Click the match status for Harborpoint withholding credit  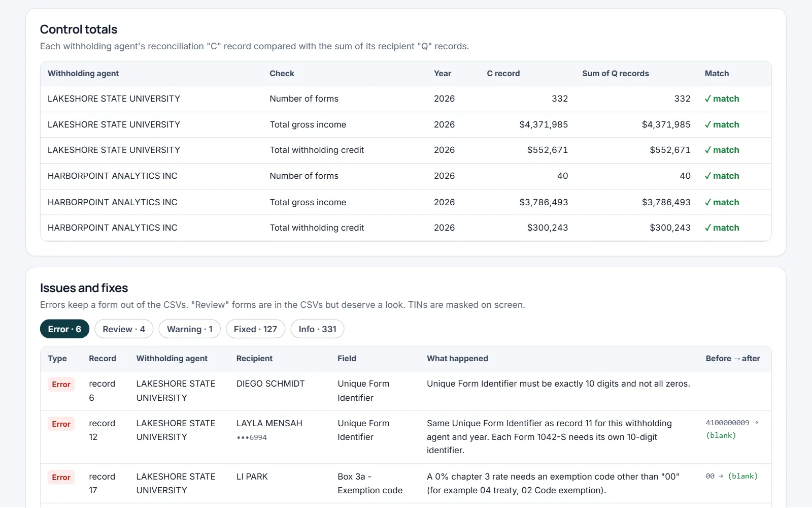click(x=722, y=228)
